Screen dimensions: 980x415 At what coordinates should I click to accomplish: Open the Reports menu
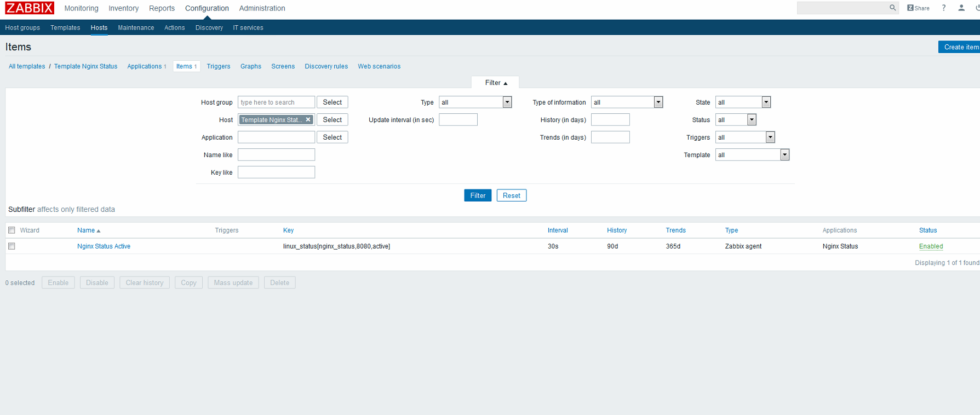[x=162, y=8]
